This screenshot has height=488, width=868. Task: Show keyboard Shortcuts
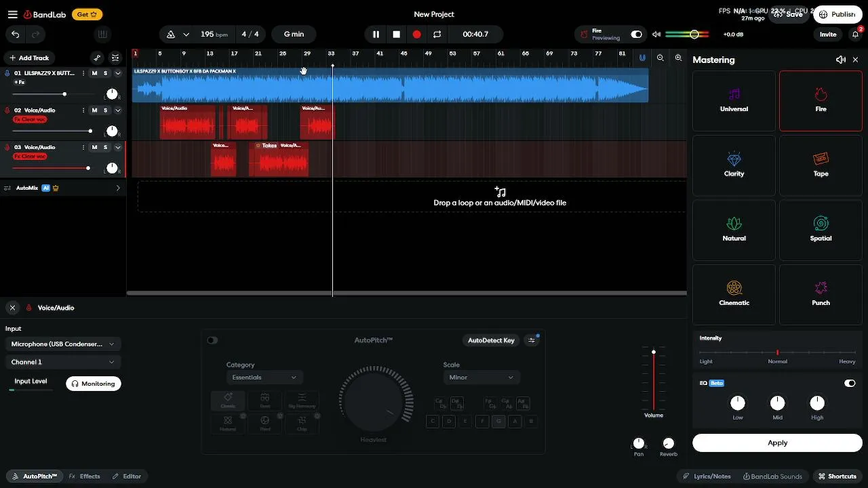pyautogui.click(x=837, y=476)
